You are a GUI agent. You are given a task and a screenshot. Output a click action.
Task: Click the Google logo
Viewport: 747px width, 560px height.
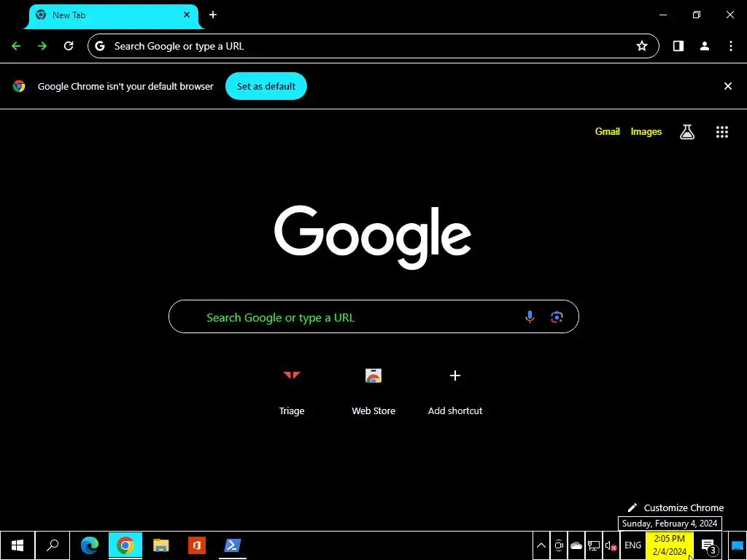point(373,237)
